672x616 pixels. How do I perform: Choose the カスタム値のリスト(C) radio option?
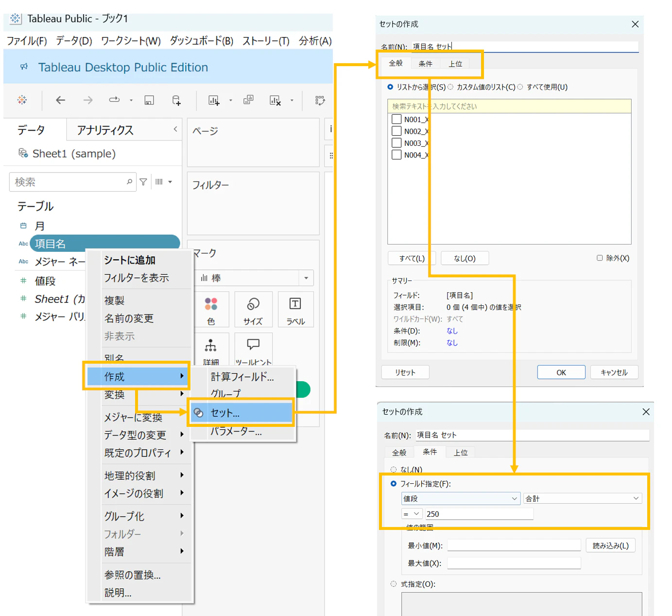[450, 87]
